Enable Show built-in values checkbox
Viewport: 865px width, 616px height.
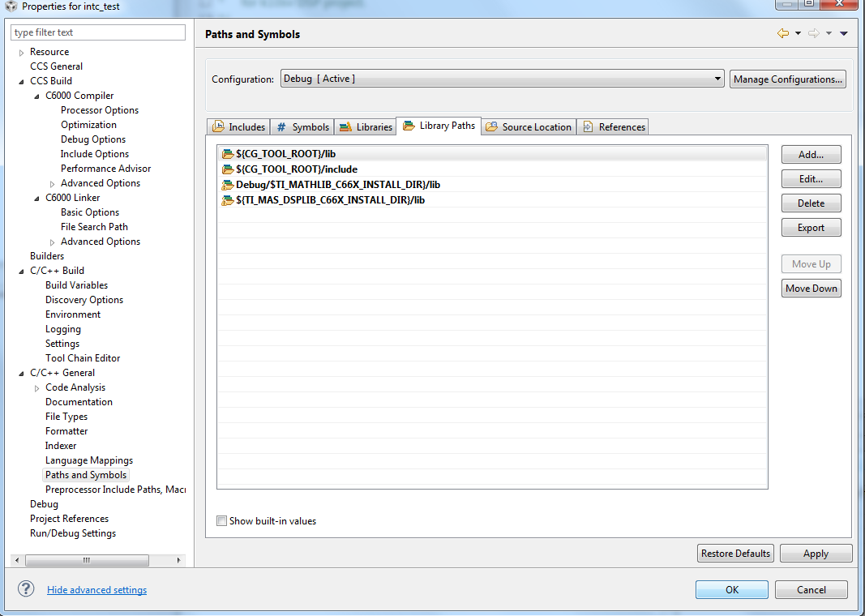click(x=222, y=520)
